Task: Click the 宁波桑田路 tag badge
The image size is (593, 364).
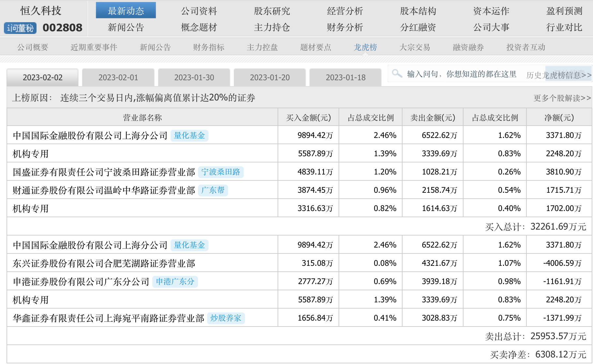Action: [x=220, y=172]
